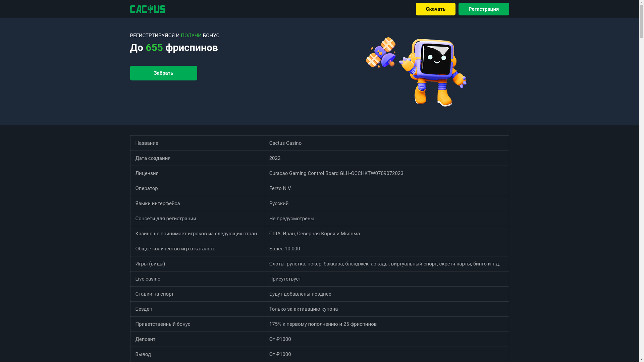This screenshot has width=644, height=362.
Task: Click the robot mascot image
Action: click(416, 72)
